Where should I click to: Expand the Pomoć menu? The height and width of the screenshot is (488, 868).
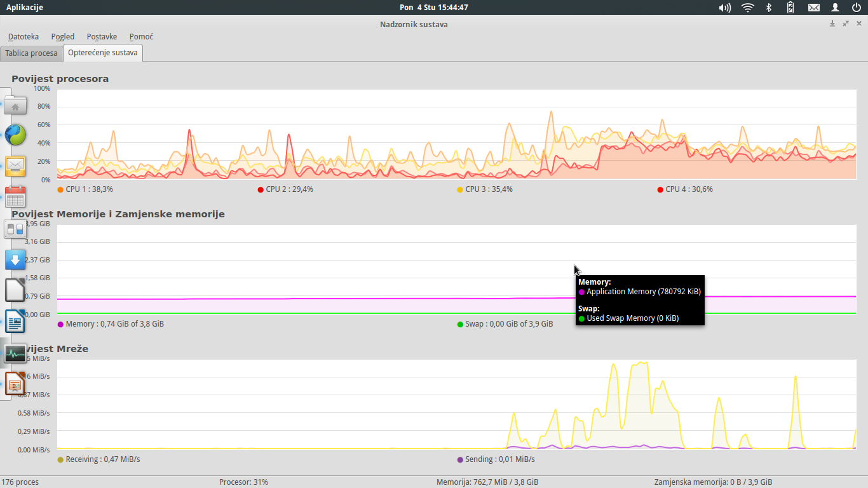(141, 37)
